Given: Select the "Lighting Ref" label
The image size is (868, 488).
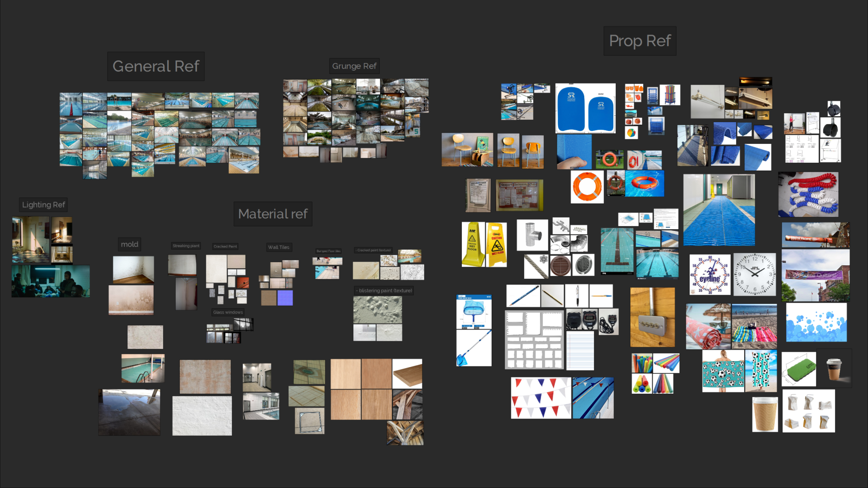Looking at the screenshot, I should point(43,204).
